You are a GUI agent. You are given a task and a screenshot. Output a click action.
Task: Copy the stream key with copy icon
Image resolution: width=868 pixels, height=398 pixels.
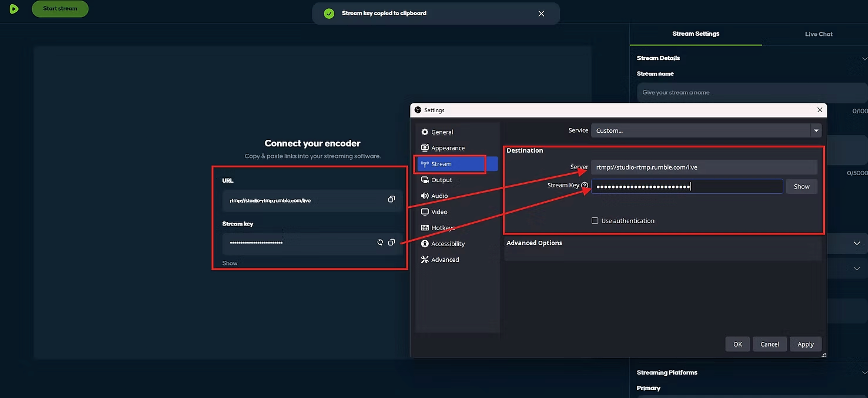pos(391,242)
